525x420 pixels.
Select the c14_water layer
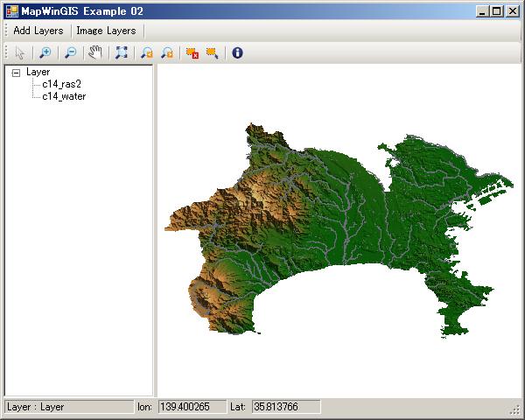pyautogui.click(x=63, y=96)
